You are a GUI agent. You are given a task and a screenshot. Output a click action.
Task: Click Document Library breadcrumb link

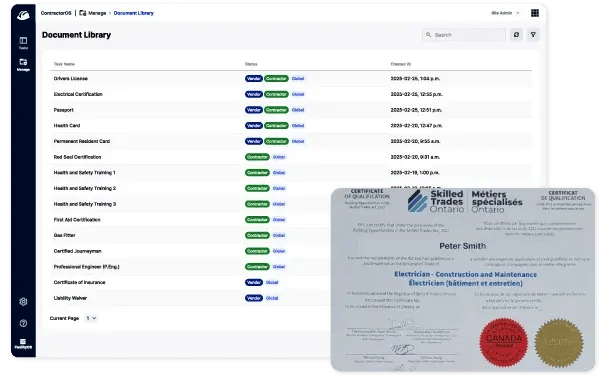(x=133, y=13)
